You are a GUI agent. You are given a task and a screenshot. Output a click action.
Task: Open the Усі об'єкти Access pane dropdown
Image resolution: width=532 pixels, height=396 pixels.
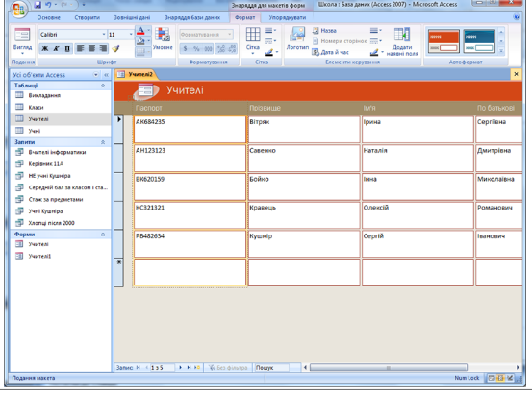(x=96, y=75)
